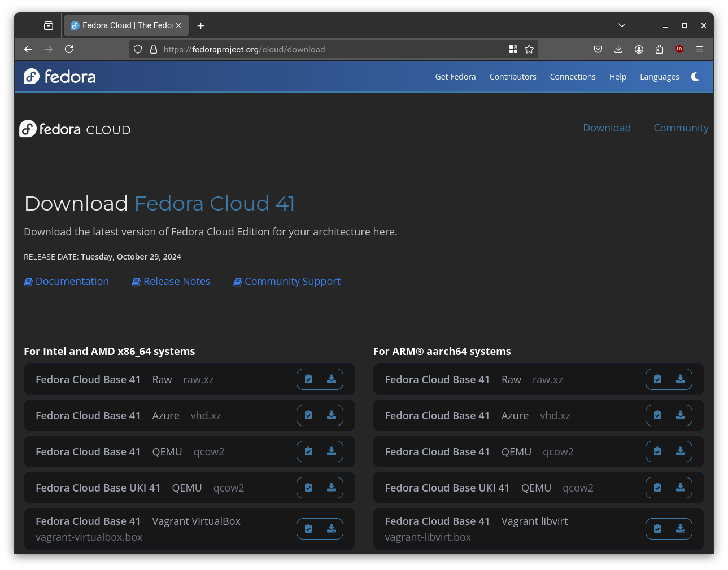Open the Firefox hamburger menu
Image resolution: width=728 pixels, height=570 pixels.
click(699, 49)
